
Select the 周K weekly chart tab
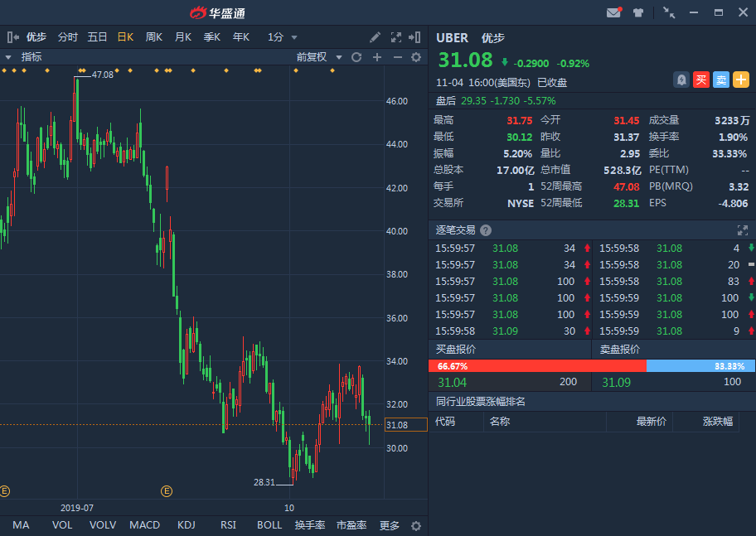(x=154, y=37)
